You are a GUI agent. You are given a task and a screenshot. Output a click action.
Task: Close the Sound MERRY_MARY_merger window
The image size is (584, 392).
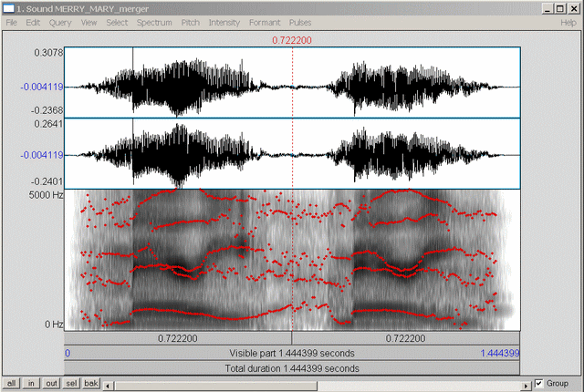573,7
